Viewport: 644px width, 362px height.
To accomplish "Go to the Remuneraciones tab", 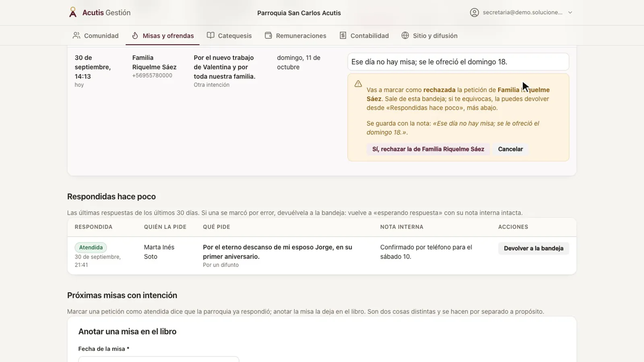I will [295, 36].
